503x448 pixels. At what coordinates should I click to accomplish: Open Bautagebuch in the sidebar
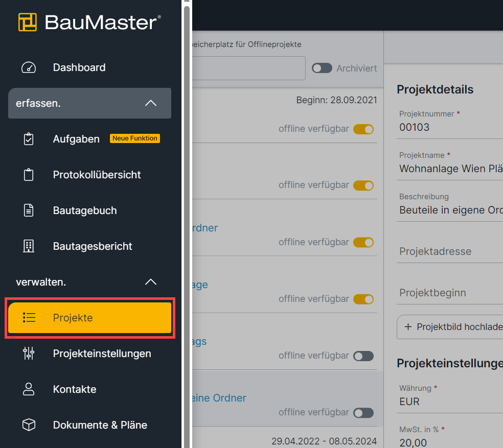click(89, 210)
